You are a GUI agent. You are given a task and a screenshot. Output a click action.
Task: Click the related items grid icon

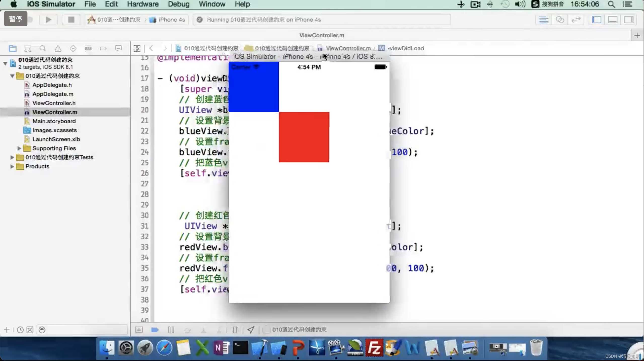pyautogui.click(x=137, y=48)
